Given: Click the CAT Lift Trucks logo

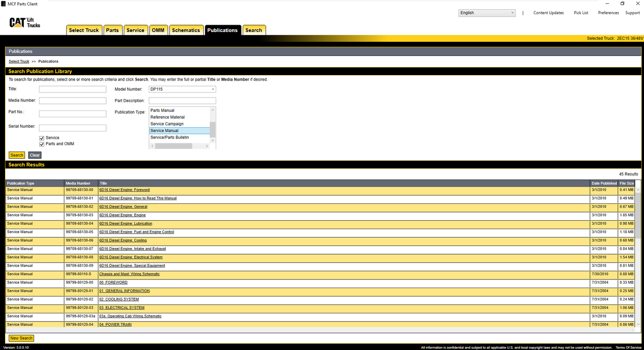Looking at the screenshot, I should (24, 22).
